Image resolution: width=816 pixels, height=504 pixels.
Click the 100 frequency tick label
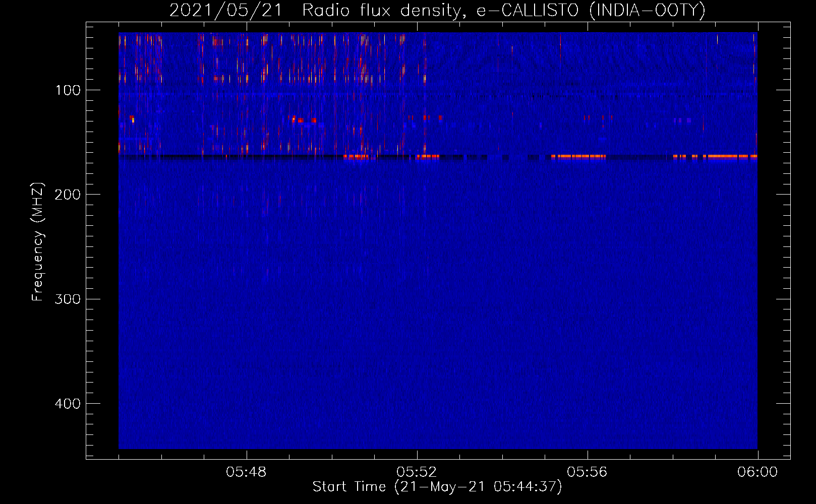[x=68, y=90]
